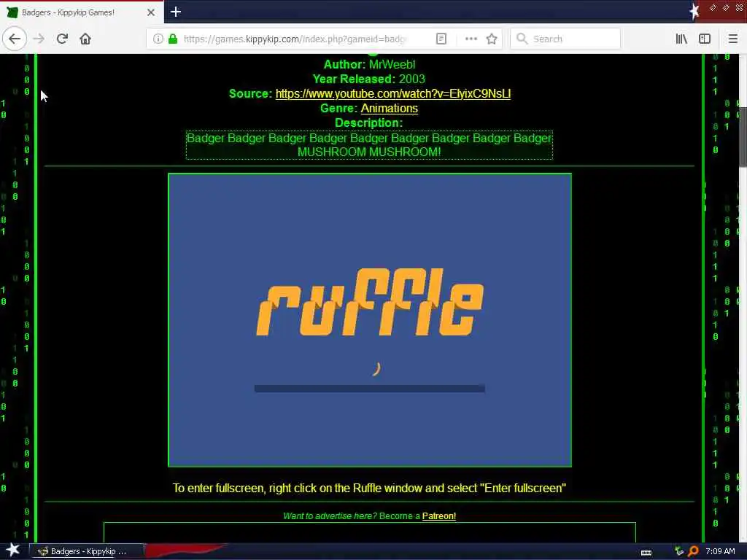The height and width of the screenshot is (560, 747).
Task: Reload the current page
Action: click(x=62, y=39)
